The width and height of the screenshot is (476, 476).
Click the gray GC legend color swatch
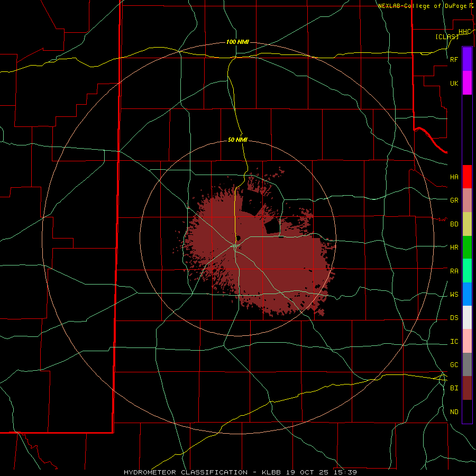click(467, 364)
